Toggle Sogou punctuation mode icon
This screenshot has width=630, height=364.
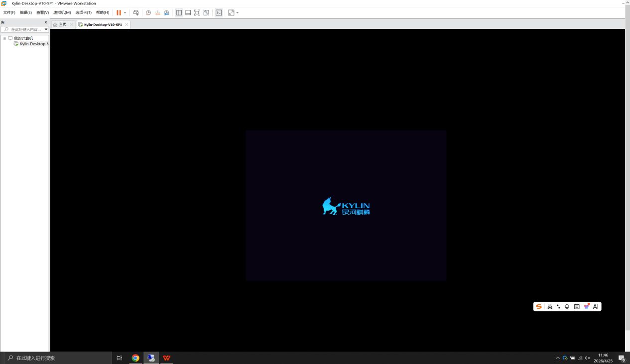click(558, 307)
